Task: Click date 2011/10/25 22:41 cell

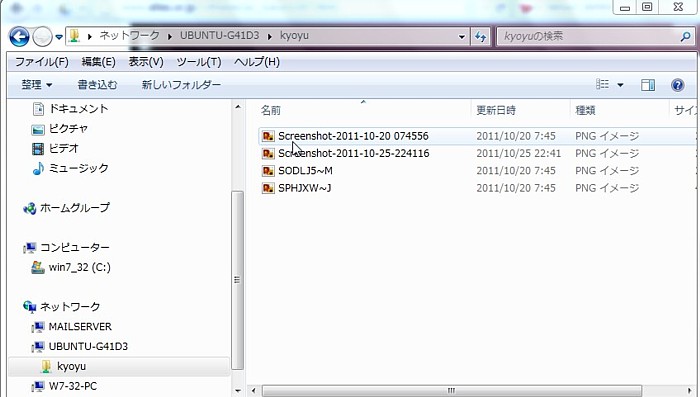Action: [x=518, y=153]
